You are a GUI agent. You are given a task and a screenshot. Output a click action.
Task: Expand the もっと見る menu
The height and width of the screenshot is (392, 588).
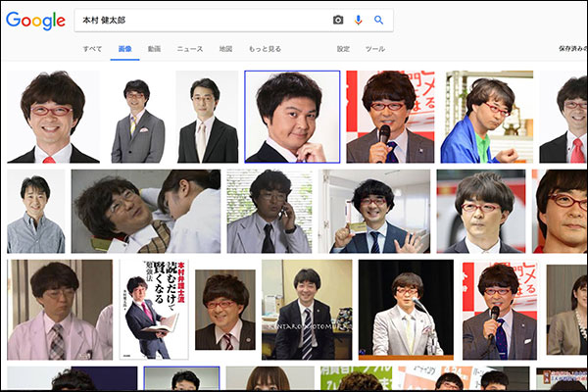pyautogui.click(x=265, y=48)
